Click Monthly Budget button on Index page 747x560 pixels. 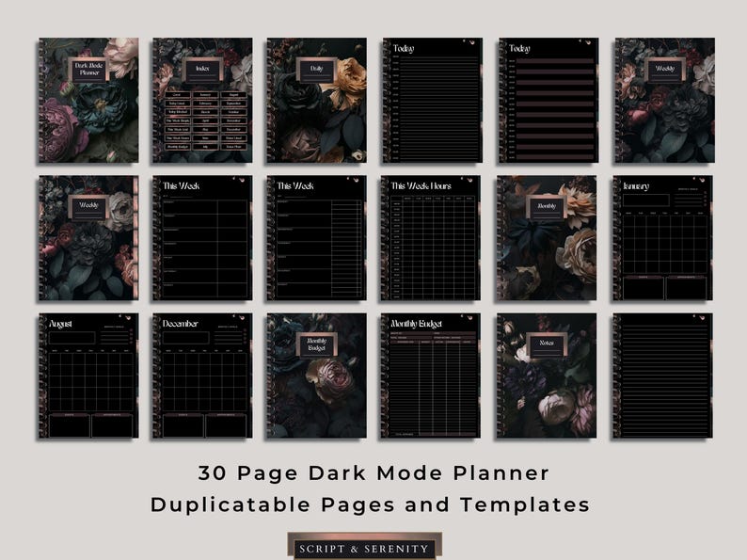click(x=177, y=147)
